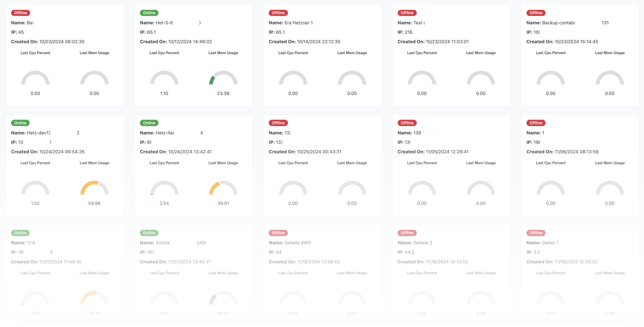The height and width of the screenshot is (327, 644).
Task: Click the Last Cpu Percent label on Backup contabo
Action: pos(550,53)
